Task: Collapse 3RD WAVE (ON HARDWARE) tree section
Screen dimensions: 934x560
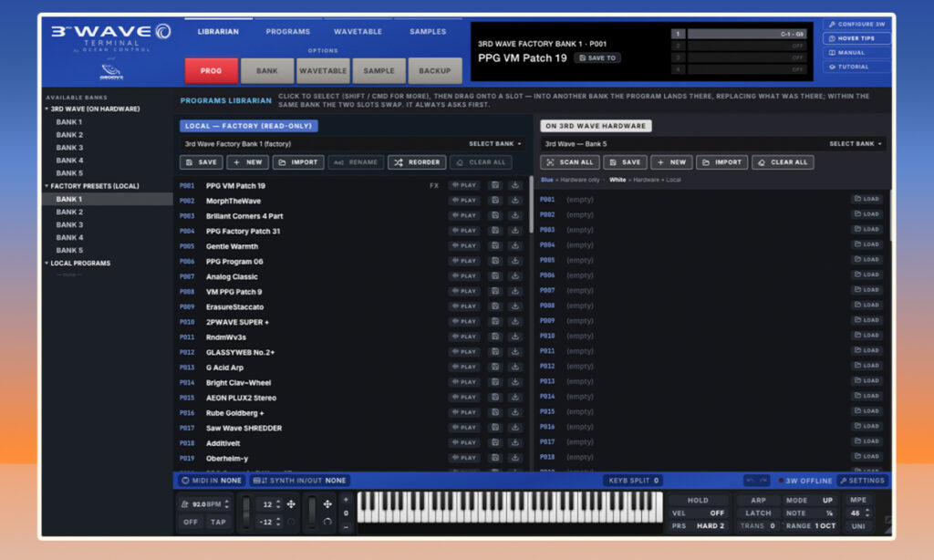Action: click(x=93, y=109)
